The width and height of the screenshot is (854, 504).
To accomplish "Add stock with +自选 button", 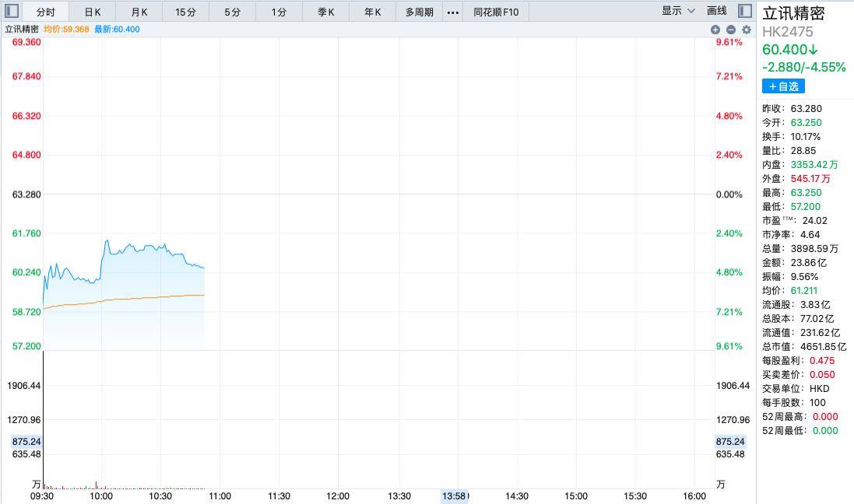I will coord(783,86).
